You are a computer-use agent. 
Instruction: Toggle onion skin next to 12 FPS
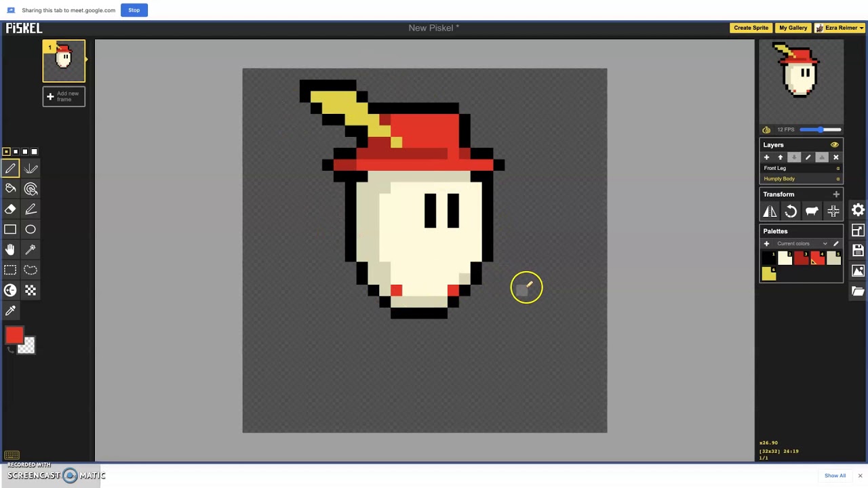766,129
